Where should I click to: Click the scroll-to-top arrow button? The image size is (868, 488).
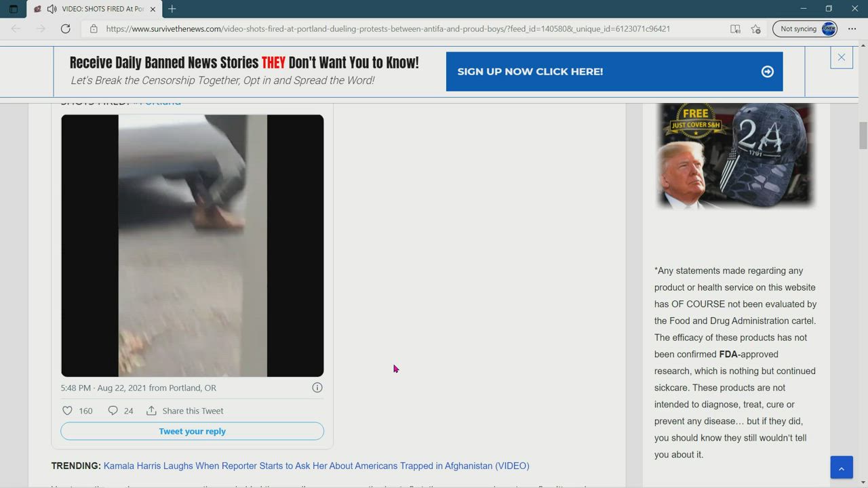coord(841,468)
